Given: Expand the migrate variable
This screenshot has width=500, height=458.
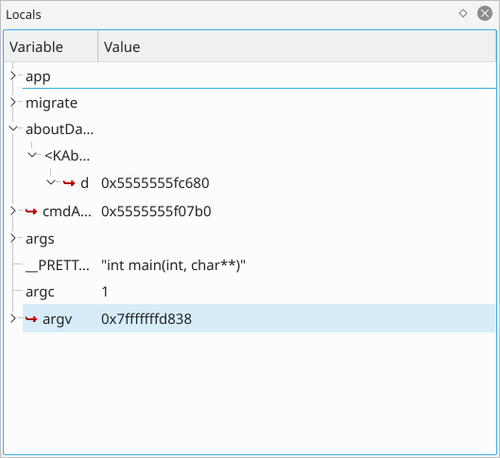Looking at the screenshot, I should [x=13, y=102].
